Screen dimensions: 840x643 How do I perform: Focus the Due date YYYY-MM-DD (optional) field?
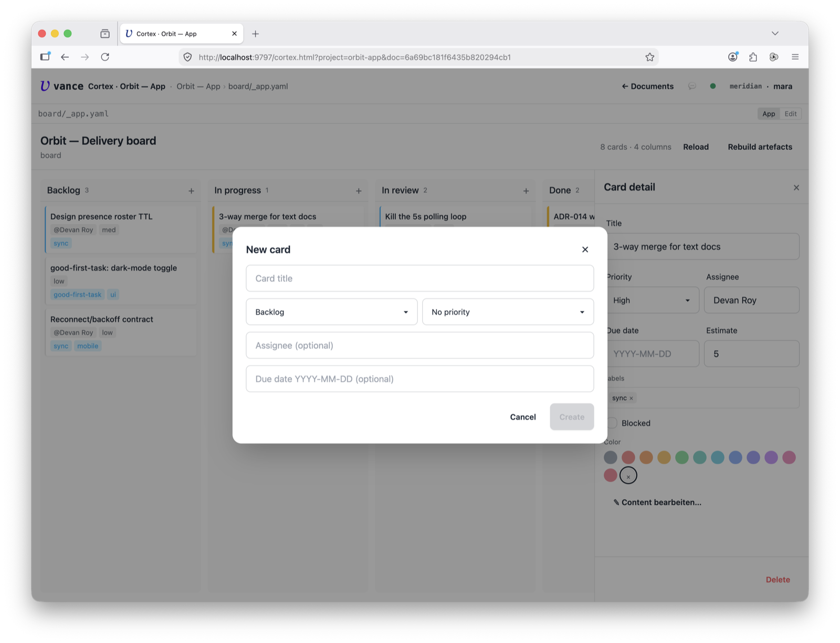tap(420, 379)
